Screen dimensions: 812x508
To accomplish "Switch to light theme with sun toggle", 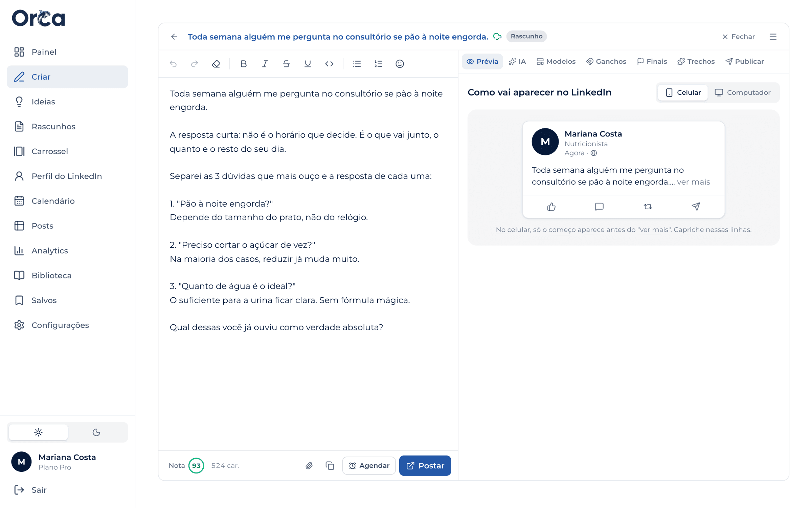I will (x=38, y=432).
